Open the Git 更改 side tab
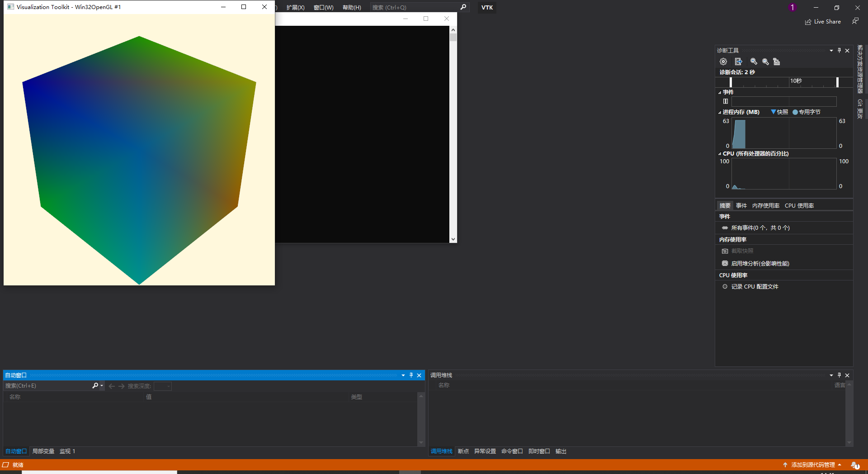The height and width of the screenshot is (474, 868). [860, 109]
